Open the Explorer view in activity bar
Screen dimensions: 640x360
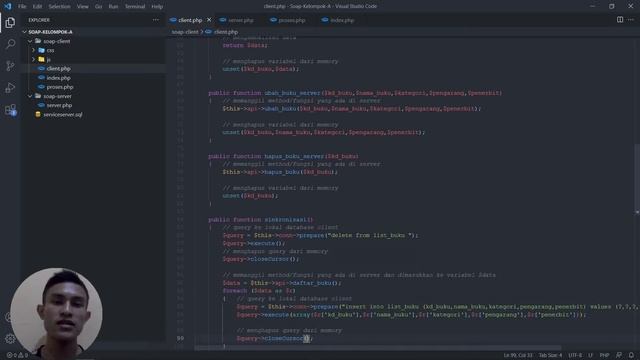(x=10, y=22)
